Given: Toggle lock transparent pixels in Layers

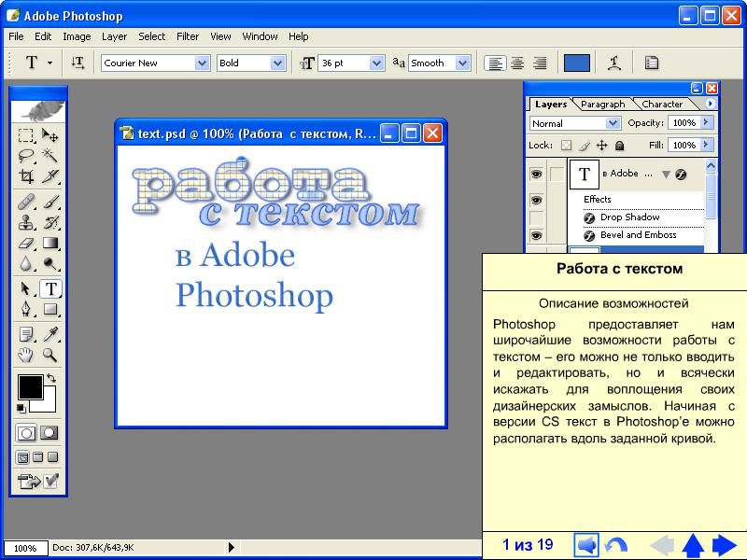Looking at the screenshot, I should pyautogui.click(x=566, y=146).
